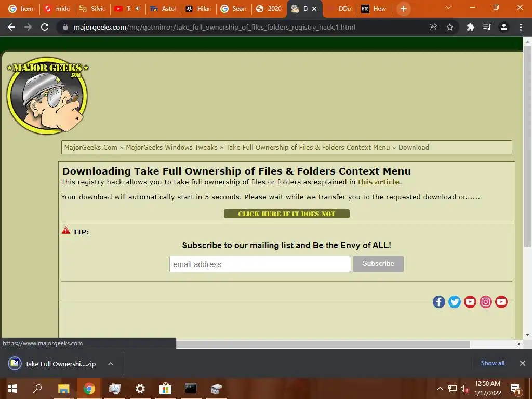Reload the MajorGeeks page
The image size is (532, 399).
[x=45, y=27]
